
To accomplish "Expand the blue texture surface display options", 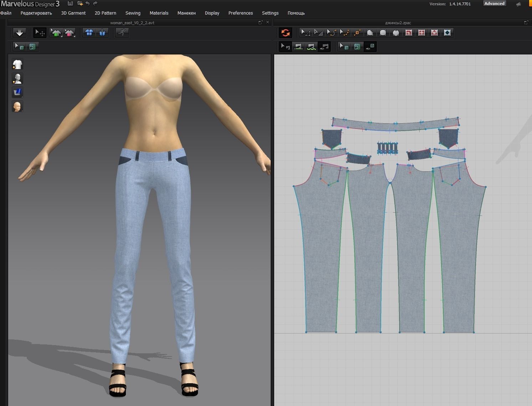I will [17, 92].
